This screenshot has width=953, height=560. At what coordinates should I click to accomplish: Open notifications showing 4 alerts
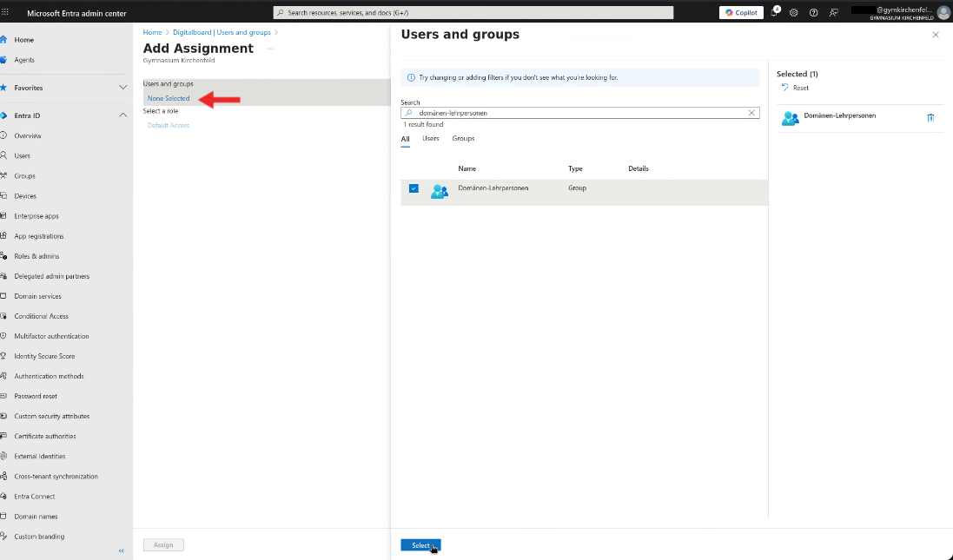tap(772, 12)
